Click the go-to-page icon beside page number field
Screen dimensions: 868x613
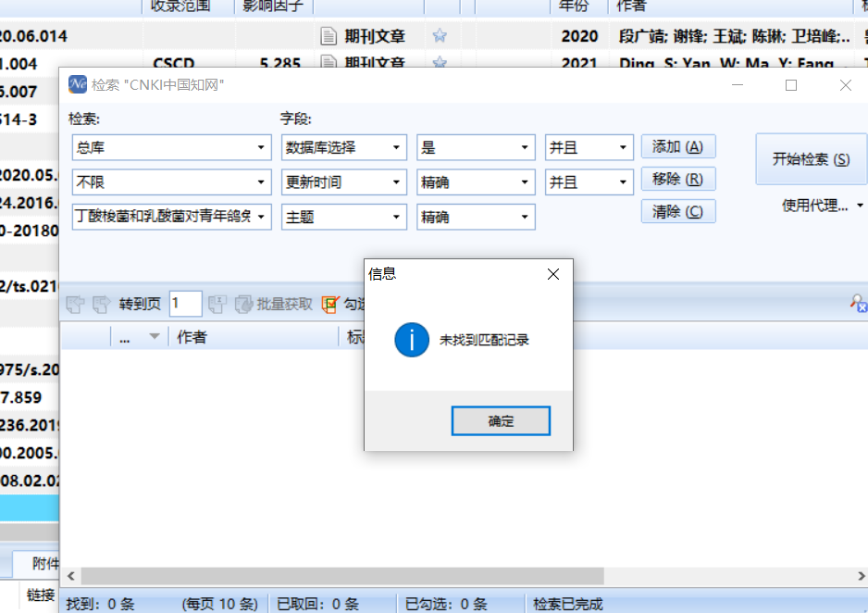pos(217,304)
